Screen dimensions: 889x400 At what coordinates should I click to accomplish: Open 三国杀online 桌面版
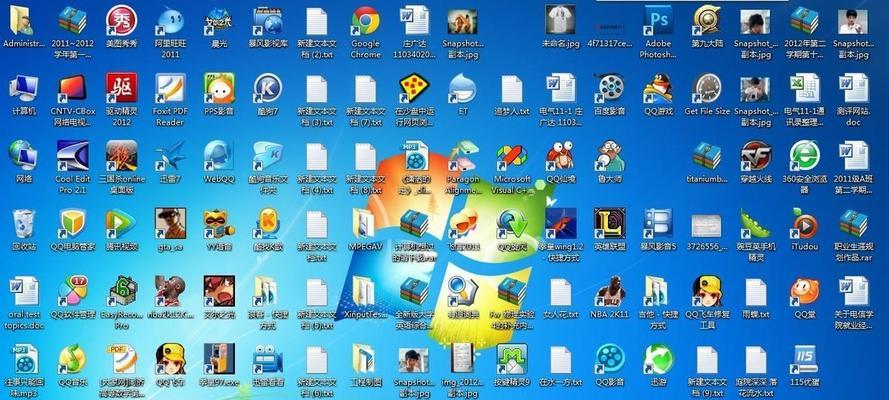coord(122,156)
